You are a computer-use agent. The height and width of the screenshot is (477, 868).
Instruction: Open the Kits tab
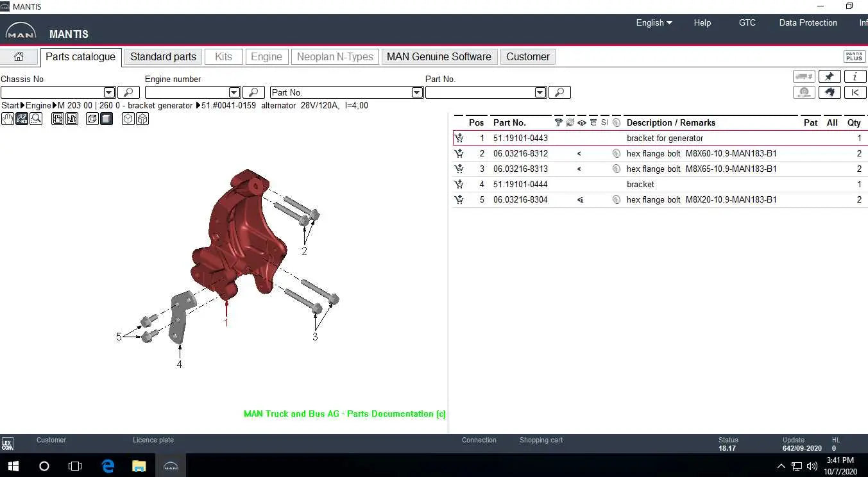(223, 56)
